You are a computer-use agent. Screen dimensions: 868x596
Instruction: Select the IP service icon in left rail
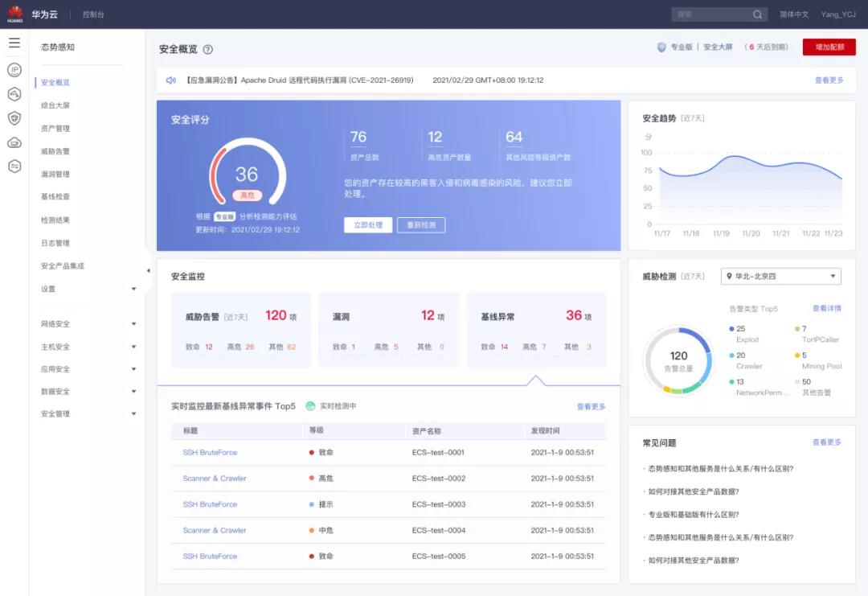14,71
